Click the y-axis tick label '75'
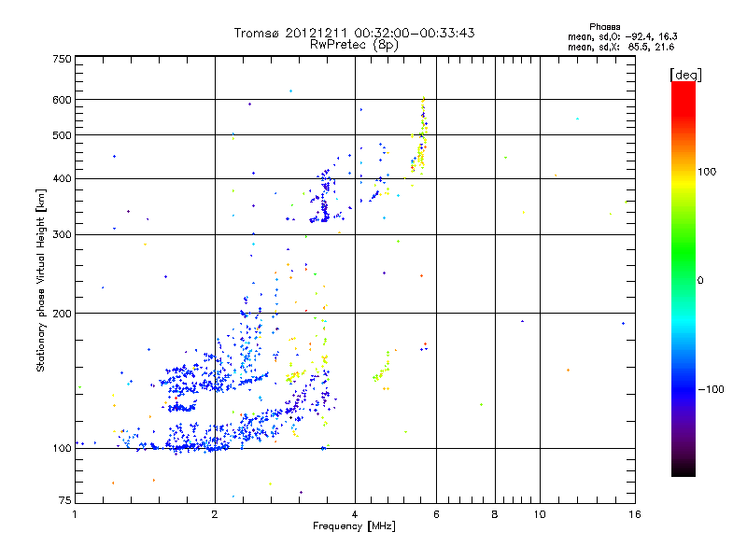Image resolution: width=747 pixels, height=560 pixels. click(65, 500)
